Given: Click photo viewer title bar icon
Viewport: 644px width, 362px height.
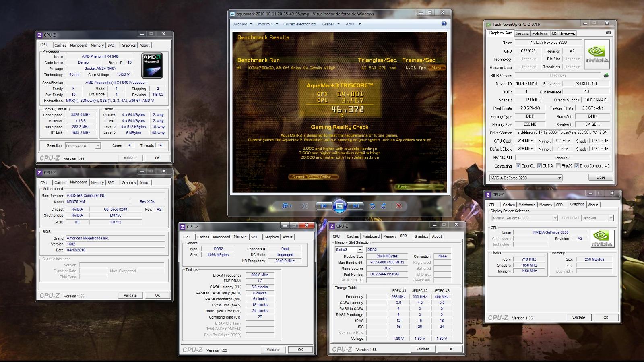Looking at the screenshot, I should (x=233, y=14).
